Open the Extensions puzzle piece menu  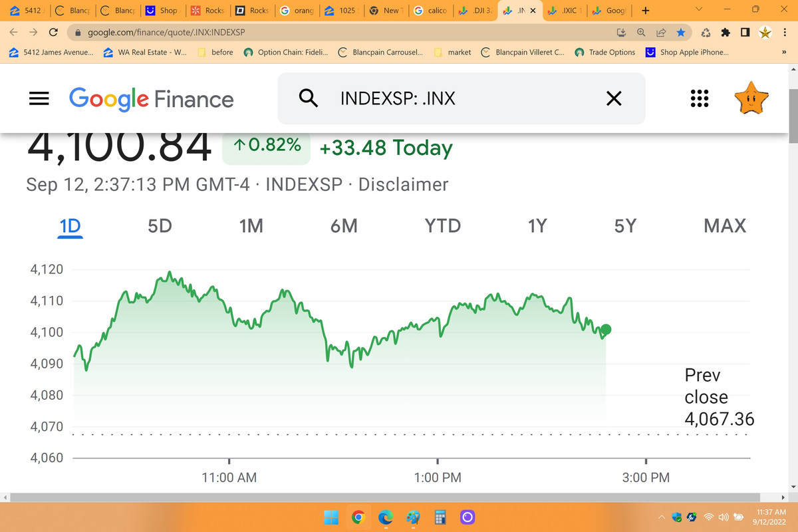click(x=726, y=31)
